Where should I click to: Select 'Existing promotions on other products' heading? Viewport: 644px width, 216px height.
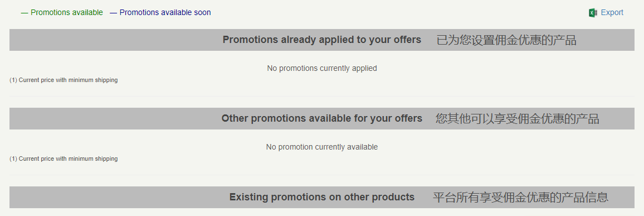pyautogui.click(x=322, y=197)
